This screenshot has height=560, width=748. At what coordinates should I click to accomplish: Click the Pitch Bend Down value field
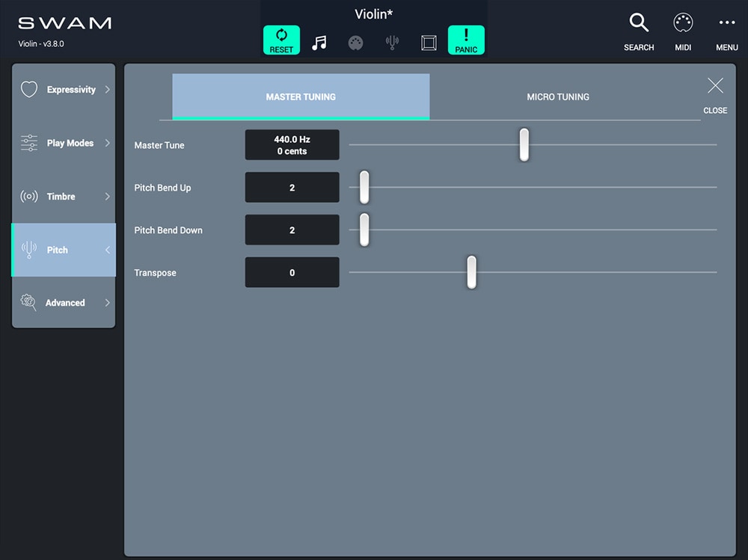(292, 230)
